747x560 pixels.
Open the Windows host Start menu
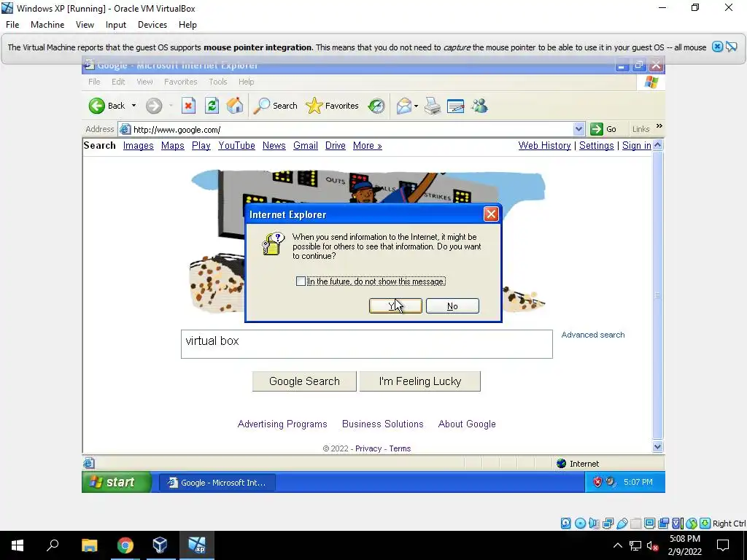coord(18,545)
